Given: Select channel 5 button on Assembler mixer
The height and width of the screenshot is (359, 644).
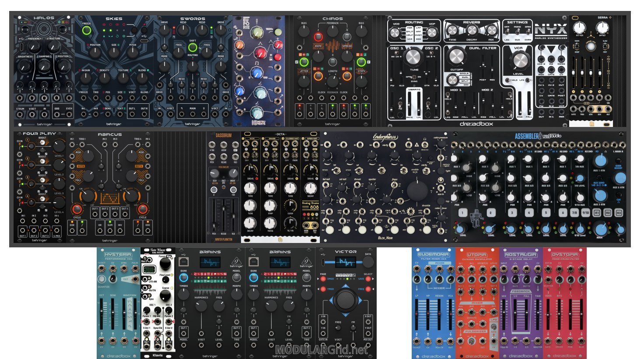Looking at the screenshot, I should (x=546, y=213).
